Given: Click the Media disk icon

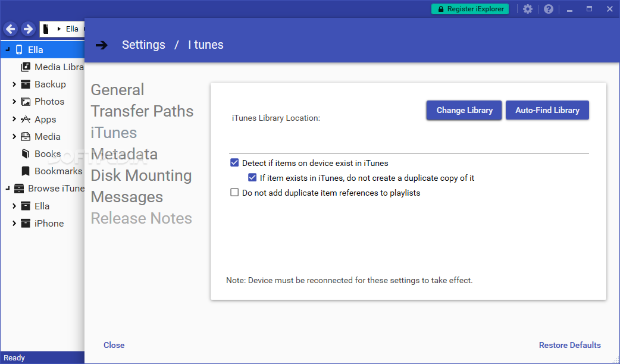Looking at the screenshot, I should coord(26,136).
